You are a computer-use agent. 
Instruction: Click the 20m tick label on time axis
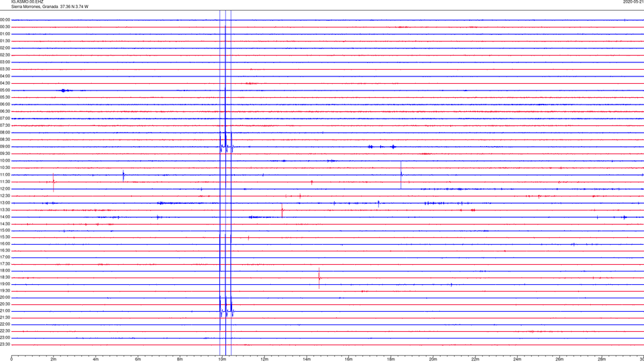coord(433,359)
